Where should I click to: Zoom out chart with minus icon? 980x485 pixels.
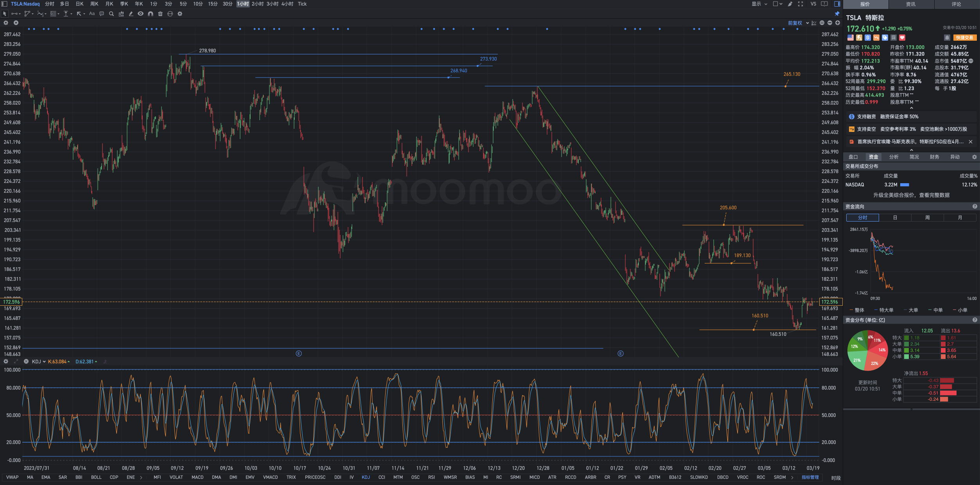[x=830, y=23]
